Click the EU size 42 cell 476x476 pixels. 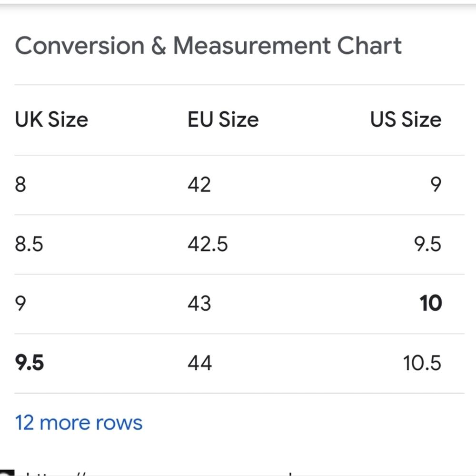tap(199, 184)
